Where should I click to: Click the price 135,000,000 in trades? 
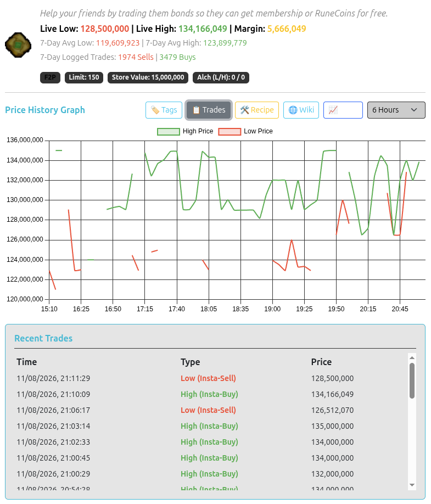332,426
